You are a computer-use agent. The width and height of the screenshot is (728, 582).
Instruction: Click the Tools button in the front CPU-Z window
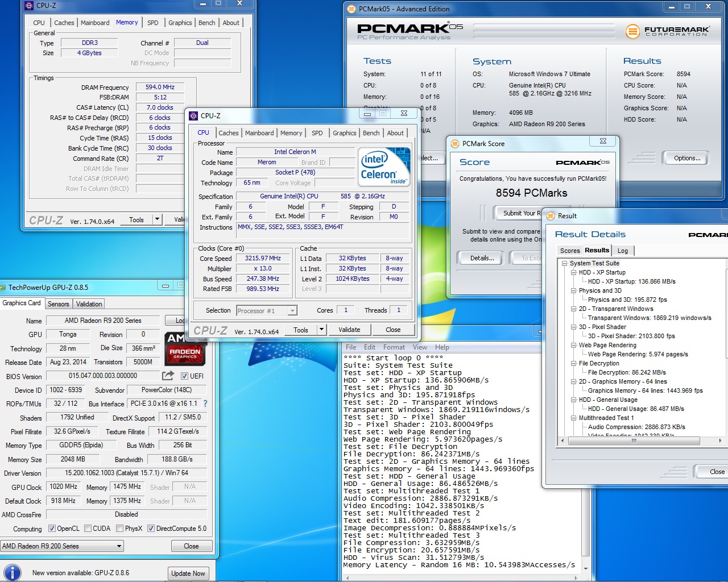[x=301, y=330]
